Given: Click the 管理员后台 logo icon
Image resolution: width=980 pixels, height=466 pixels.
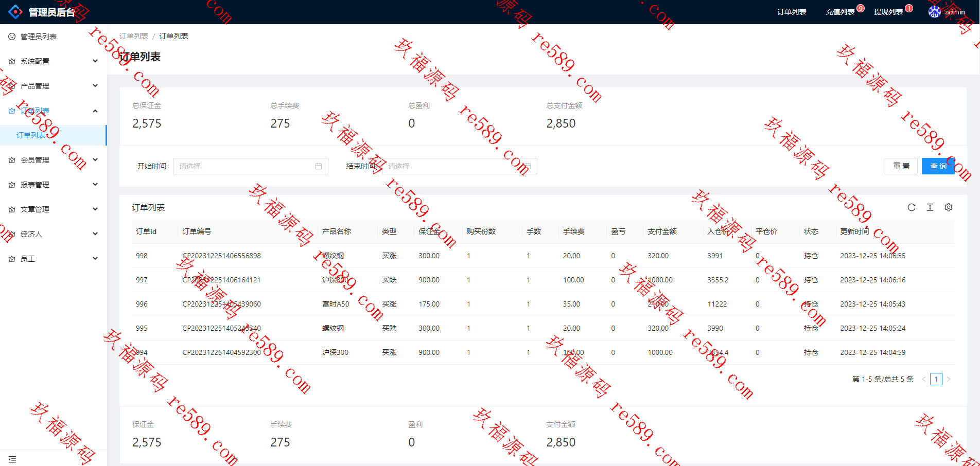Looking at the screenshot, I should [x=15, y=12].
